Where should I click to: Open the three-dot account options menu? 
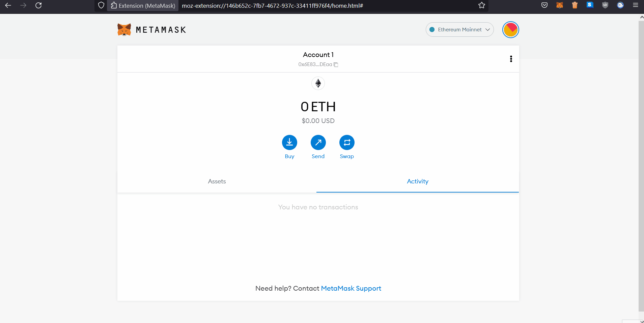pyautogui.click(x=511, y=59)
